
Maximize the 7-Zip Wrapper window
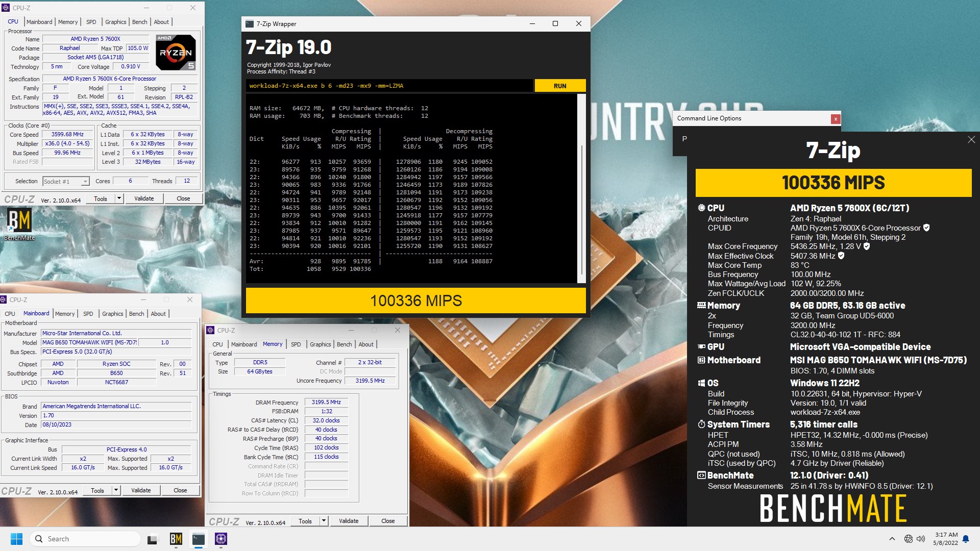click(x=555, y=23)
